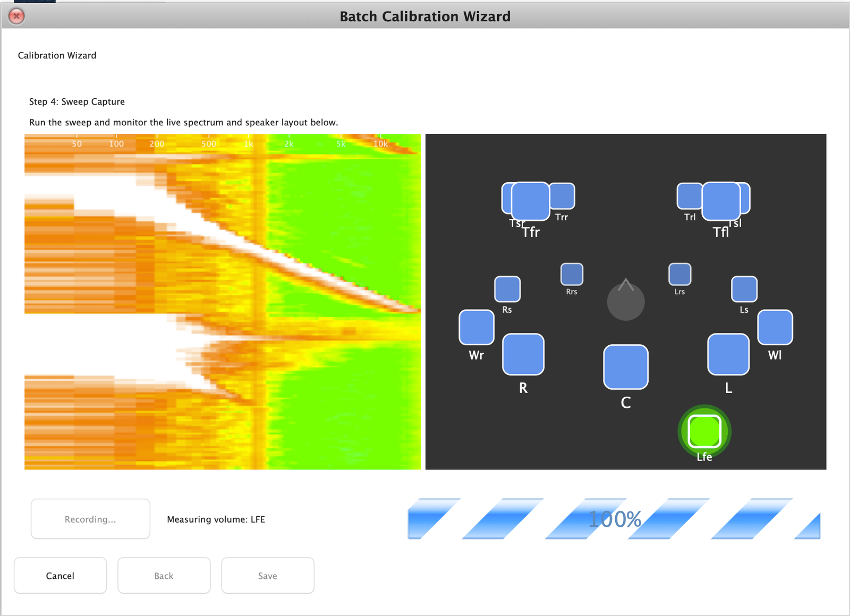Select the Rs right surround speaker
This screenshot has height=616, width=850.
pos(507,289)
